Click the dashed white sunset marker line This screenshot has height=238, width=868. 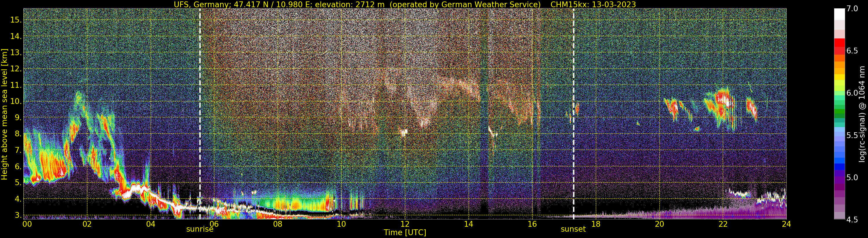coord(573,114)
